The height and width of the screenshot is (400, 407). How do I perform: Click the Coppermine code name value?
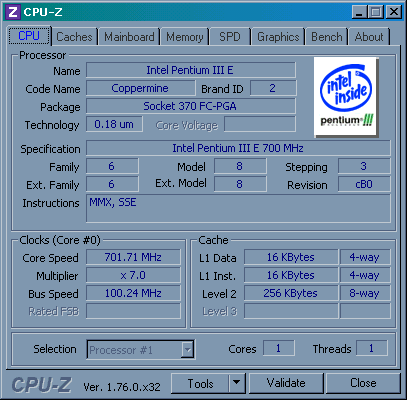coord(140,88)
